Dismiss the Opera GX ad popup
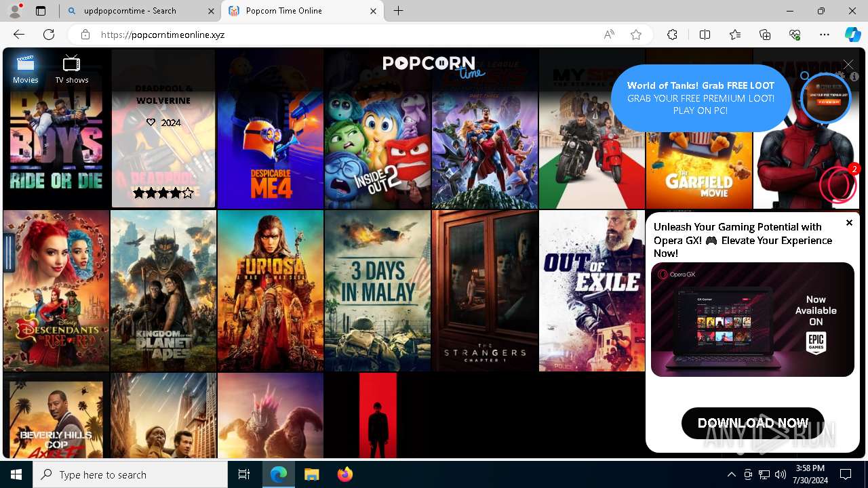 pyautogui.click(x=849, y=223)
